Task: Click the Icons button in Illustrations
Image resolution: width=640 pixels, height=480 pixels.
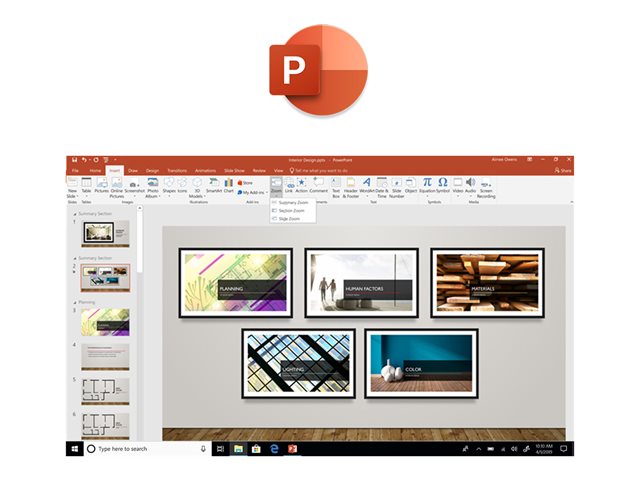Action: click(x=182, y=185)
